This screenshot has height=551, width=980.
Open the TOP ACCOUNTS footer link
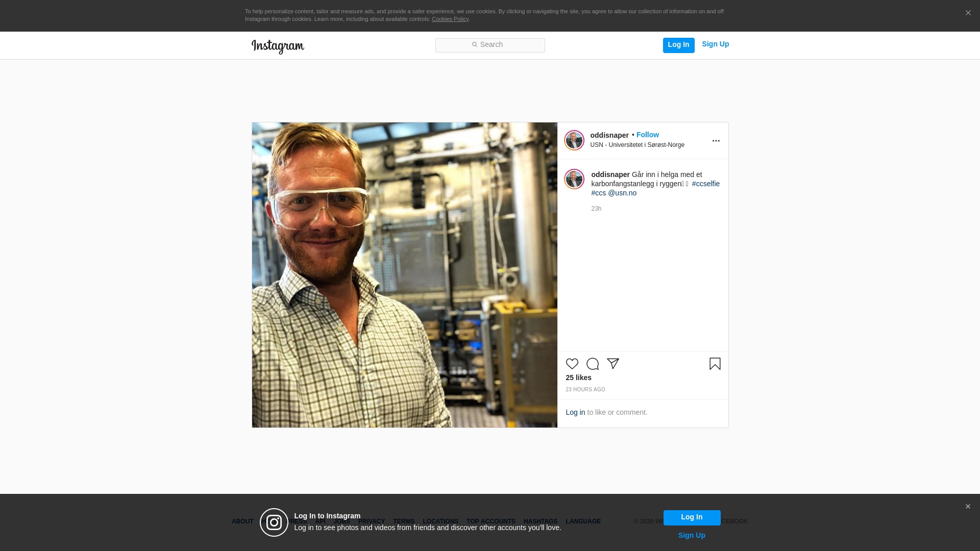[491, 521]
